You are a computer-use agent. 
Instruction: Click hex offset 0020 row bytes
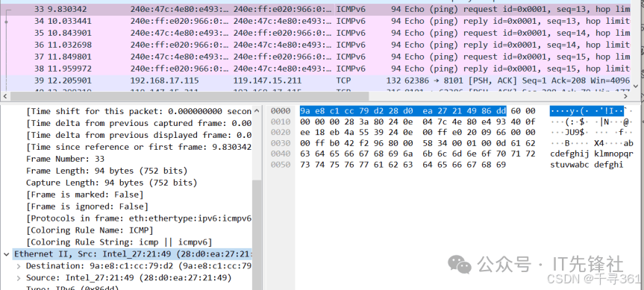point(418,133)
